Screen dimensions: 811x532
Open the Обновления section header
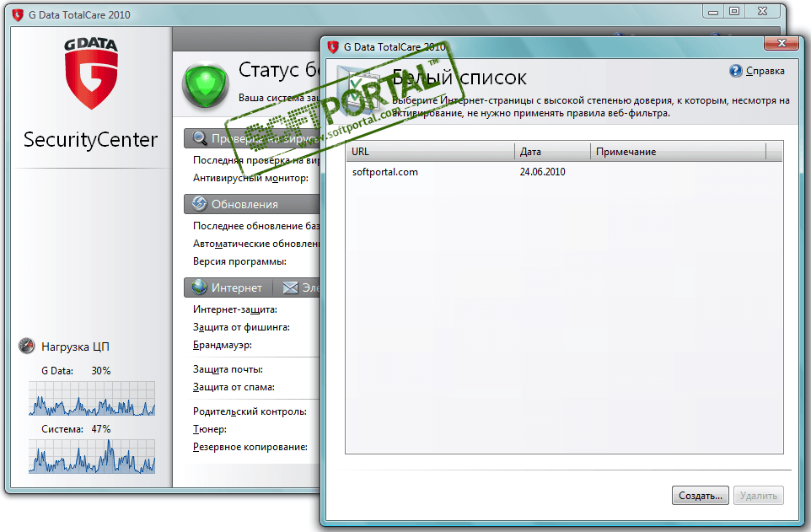pyautogui.click(x=252, y=204)
